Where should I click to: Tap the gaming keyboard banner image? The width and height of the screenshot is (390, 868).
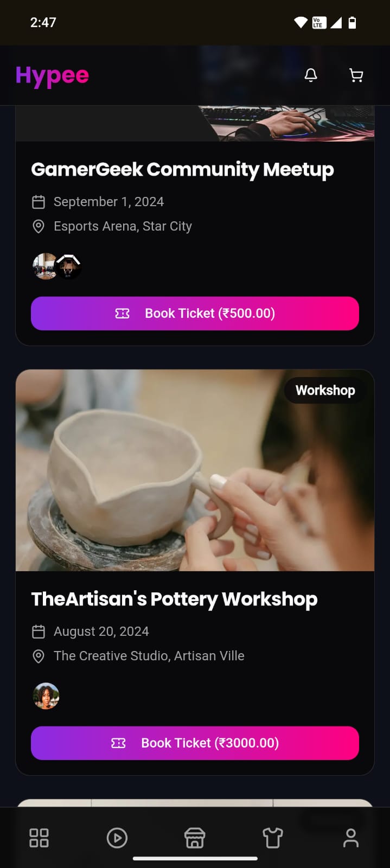[195, 124]
